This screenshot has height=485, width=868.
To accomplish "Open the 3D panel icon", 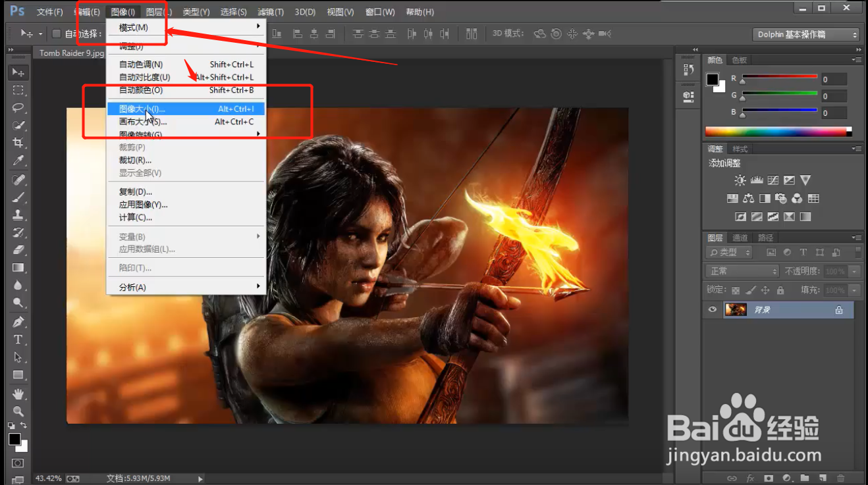I will tap(688, 96).
